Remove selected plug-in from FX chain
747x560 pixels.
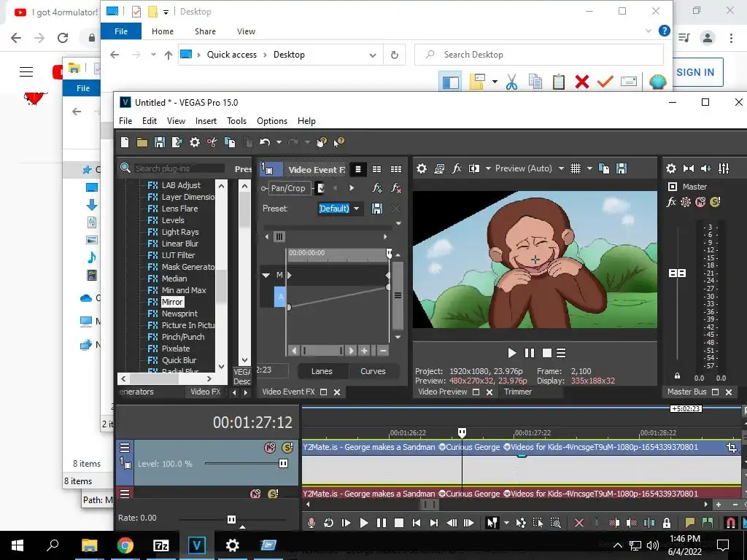tap(396, 188)
